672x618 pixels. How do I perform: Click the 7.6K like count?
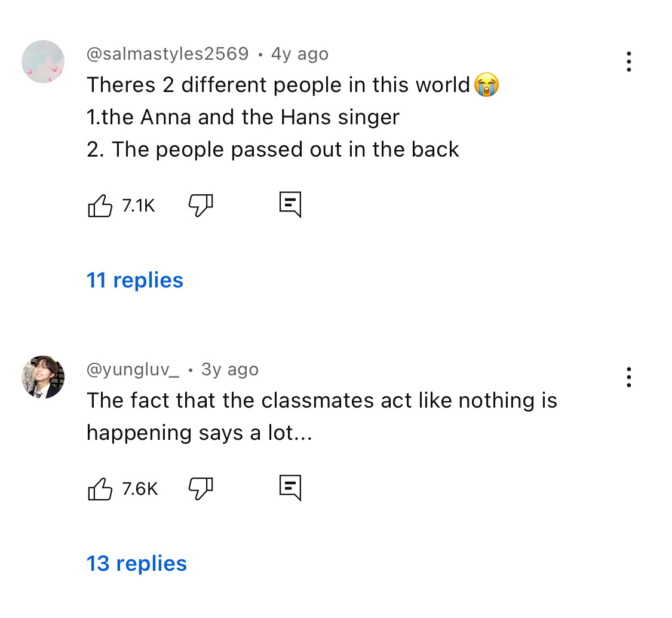(x=140, y=489)
